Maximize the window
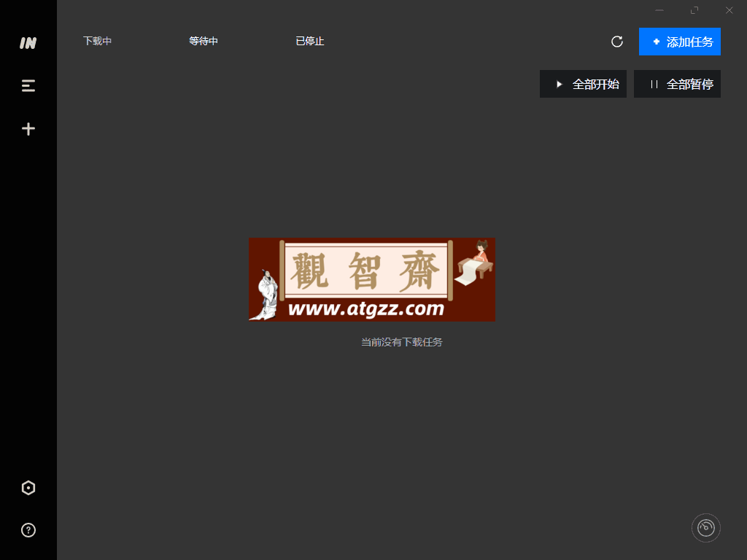Screen dimensions: 747x560 click(694, 10)
